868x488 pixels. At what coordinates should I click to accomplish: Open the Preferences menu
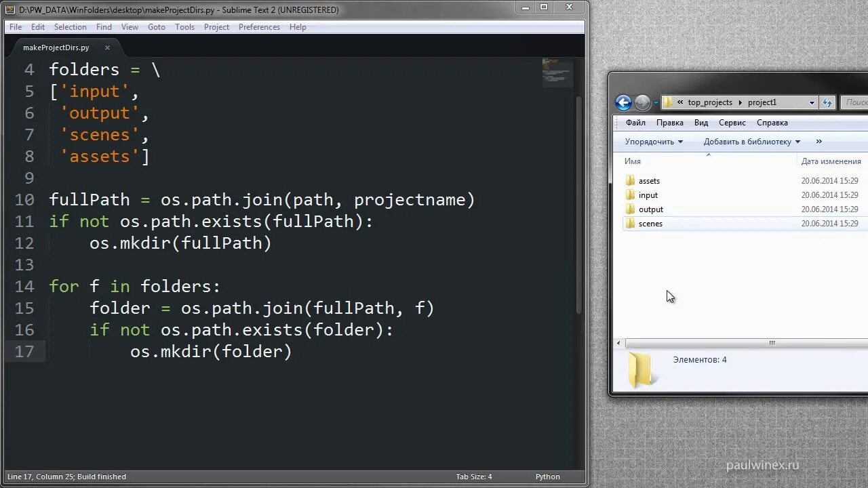pyautogui.click(x=259, y=27)
